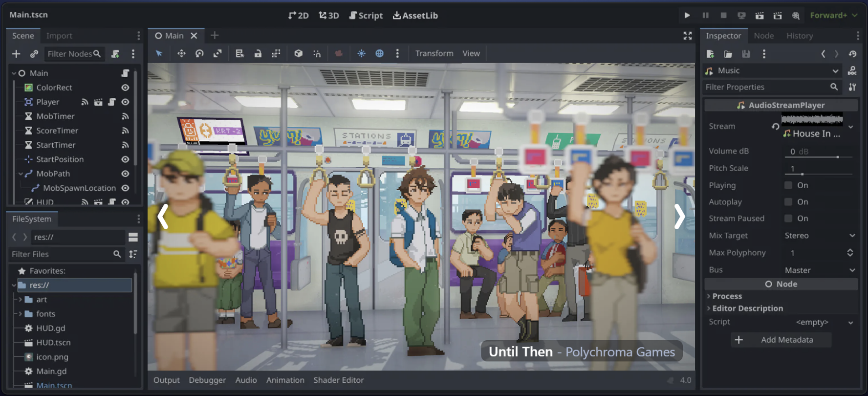
Task: Expand the Process section
Action: [727, 296]
